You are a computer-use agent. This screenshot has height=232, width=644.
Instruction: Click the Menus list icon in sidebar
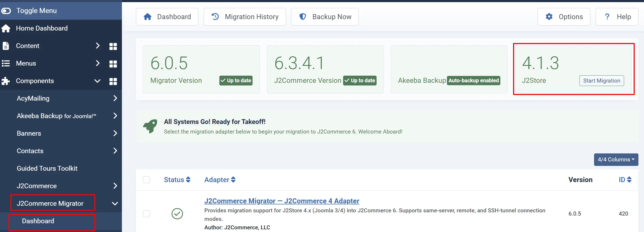[x=6, y=63]
